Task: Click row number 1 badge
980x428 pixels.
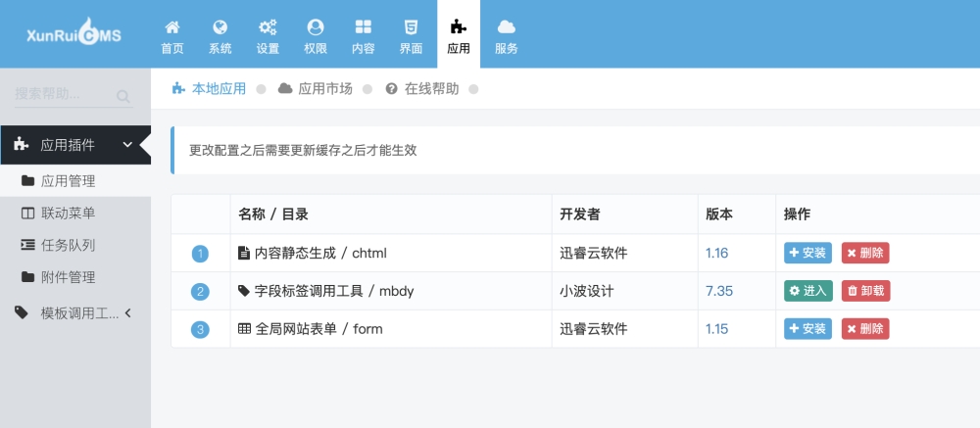Action: point(200,254)
